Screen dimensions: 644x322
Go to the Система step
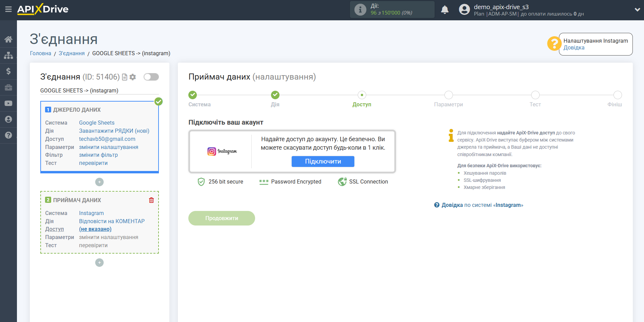[x=193, y=95]
